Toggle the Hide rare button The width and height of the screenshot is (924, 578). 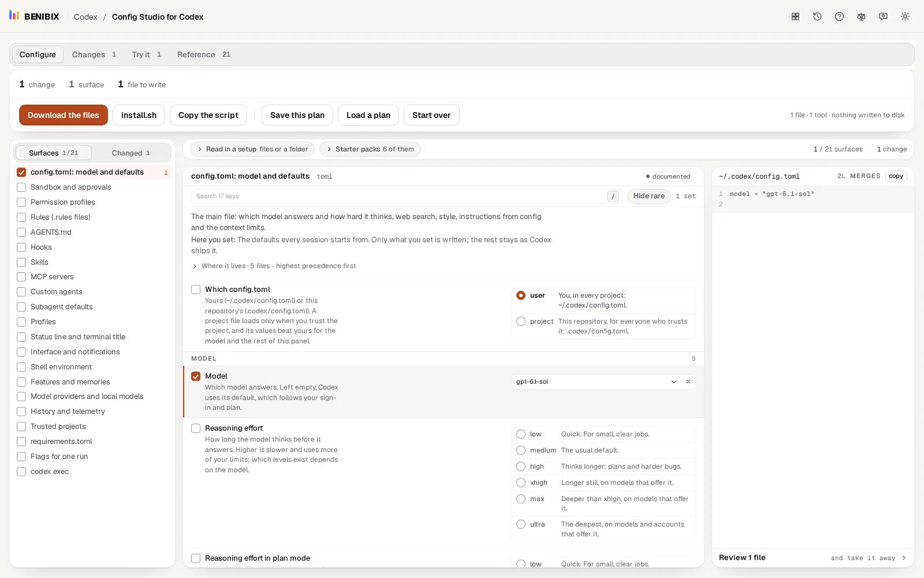coord(649,196)
